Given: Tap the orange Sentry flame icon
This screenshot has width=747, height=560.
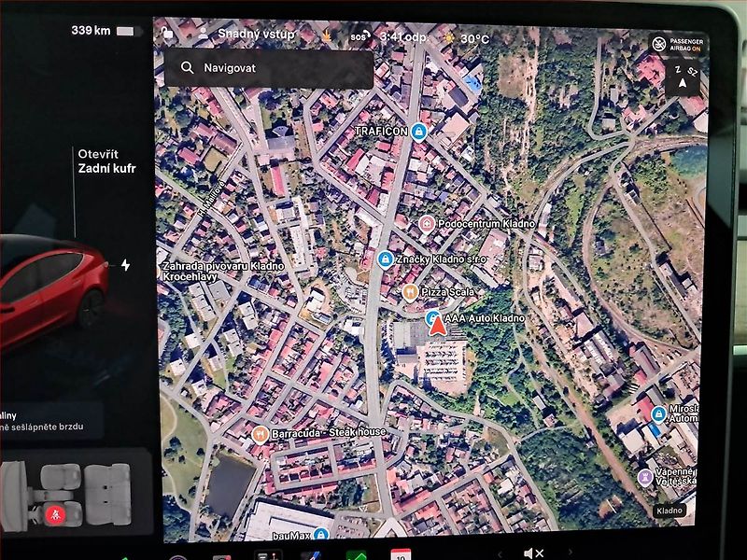Looking at the screenshot, I should (x=327, y=35).
